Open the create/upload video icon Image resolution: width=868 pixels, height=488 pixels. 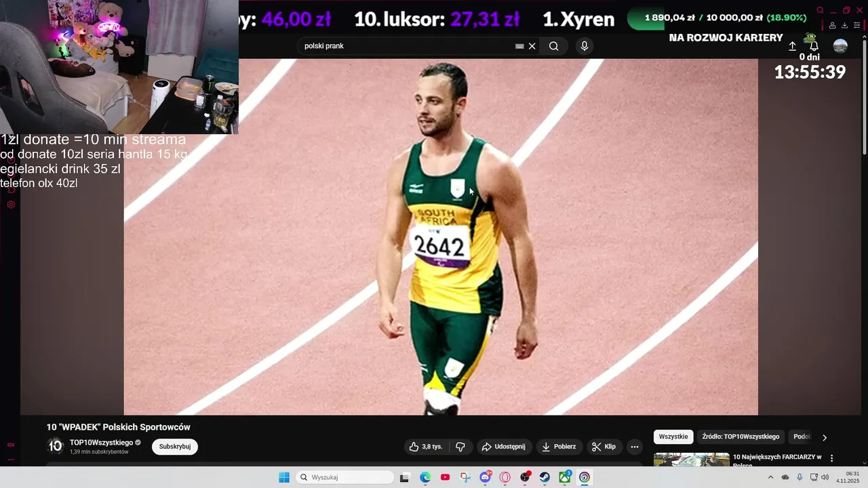coord(792,46)
